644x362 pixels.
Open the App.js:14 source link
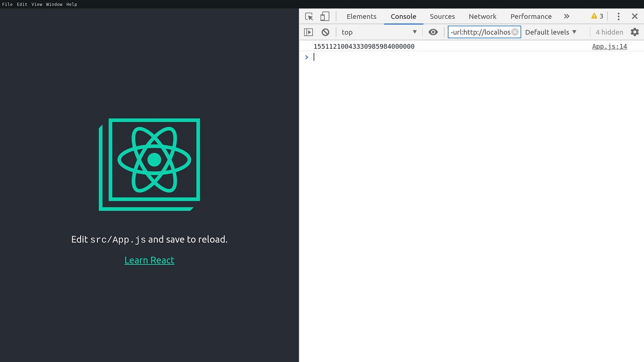coord(609,46)
